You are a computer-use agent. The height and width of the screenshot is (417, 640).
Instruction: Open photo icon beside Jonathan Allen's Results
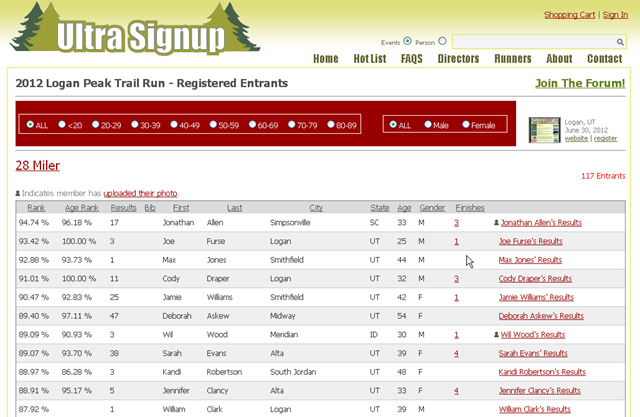coord(496,223)
